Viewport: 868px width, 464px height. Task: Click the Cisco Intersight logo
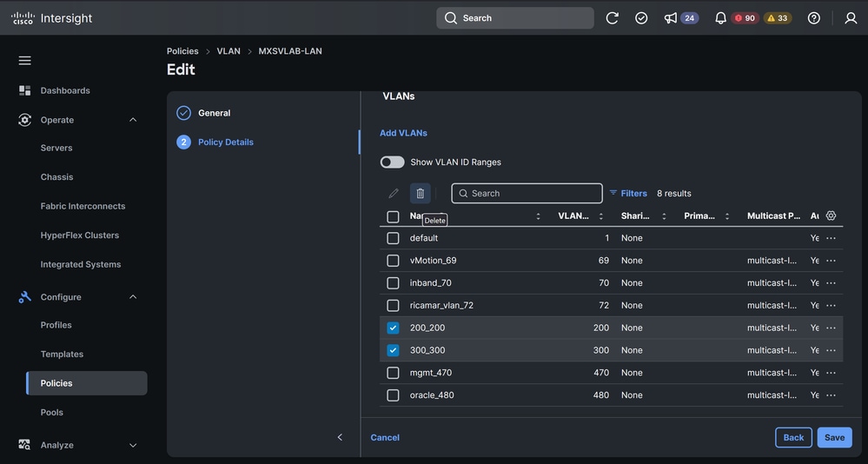pyautogui.click(x=51, y=18)
